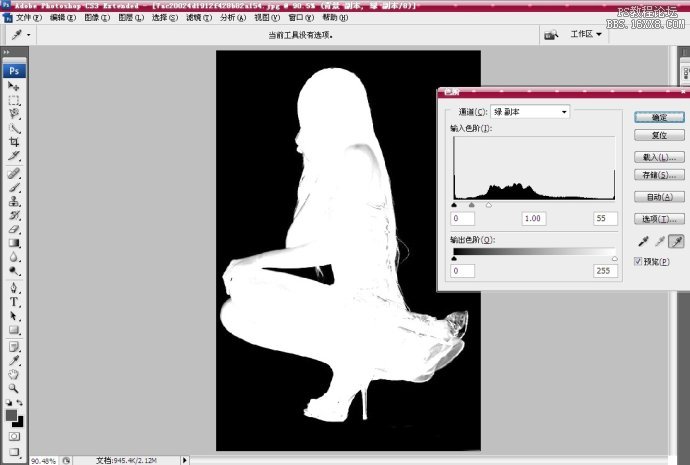Open the Help (帮助) menu
This screenshot has height=465, width=690.
pyautogui.click(x=335, y=18)
